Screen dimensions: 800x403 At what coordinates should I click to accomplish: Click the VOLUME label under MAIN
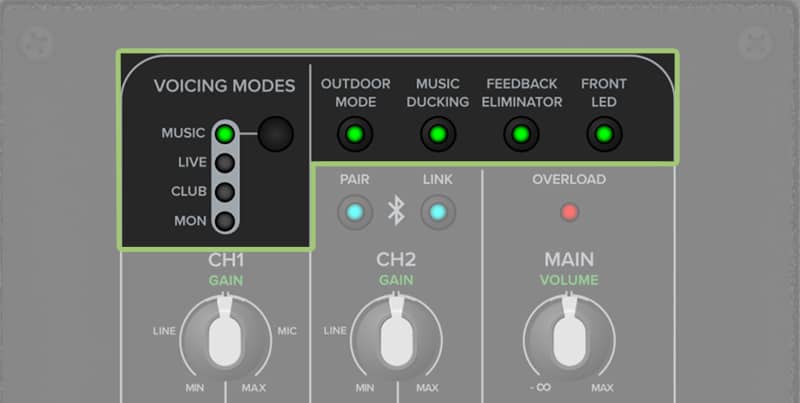569,281
